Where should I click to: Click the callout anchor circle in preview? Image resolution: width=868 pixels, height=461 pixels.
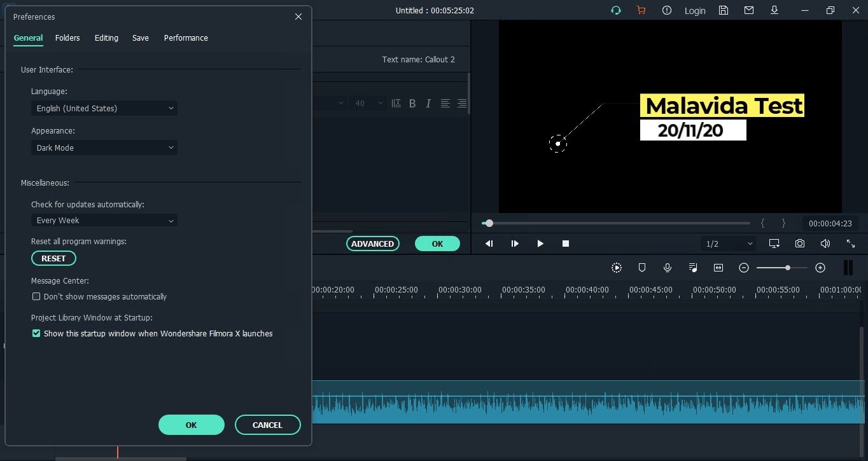(x=557, y=144)
